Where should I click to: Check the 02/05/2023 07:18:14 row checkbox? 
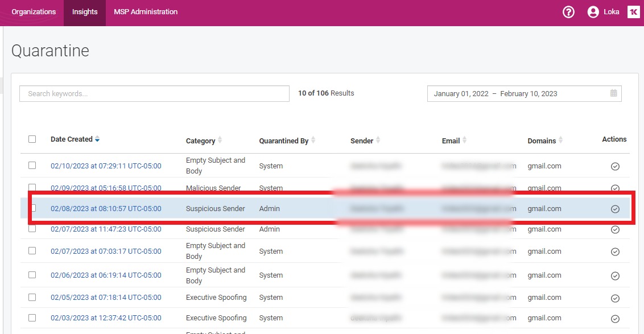32,297
